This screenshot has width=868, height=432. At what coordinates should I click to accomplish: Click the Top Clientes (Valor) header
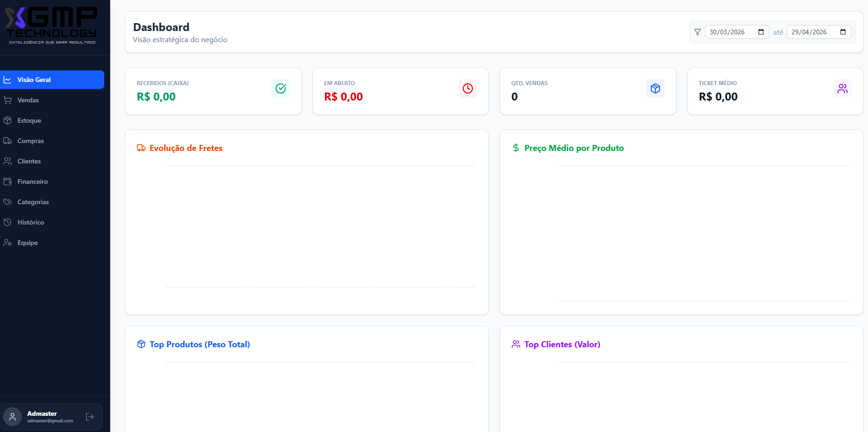[x=562, y=344]
